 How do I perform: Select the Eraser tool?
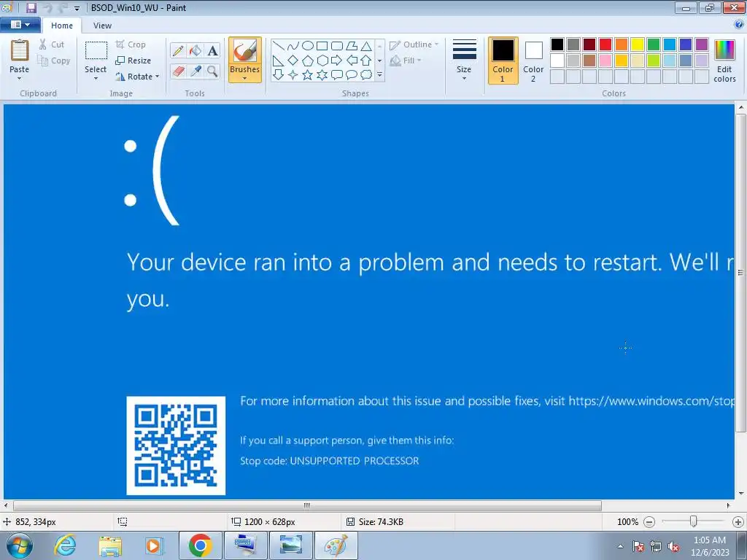[x=178, y=71]
